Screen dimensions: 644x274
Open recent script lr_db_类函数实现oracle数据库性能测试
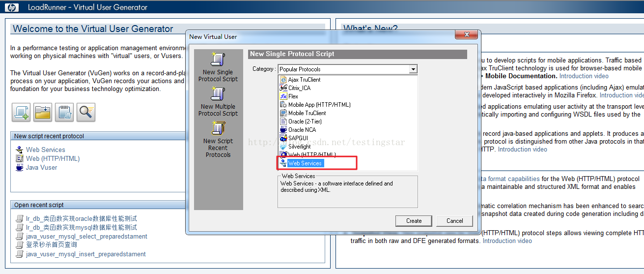[x=82, y=218]
